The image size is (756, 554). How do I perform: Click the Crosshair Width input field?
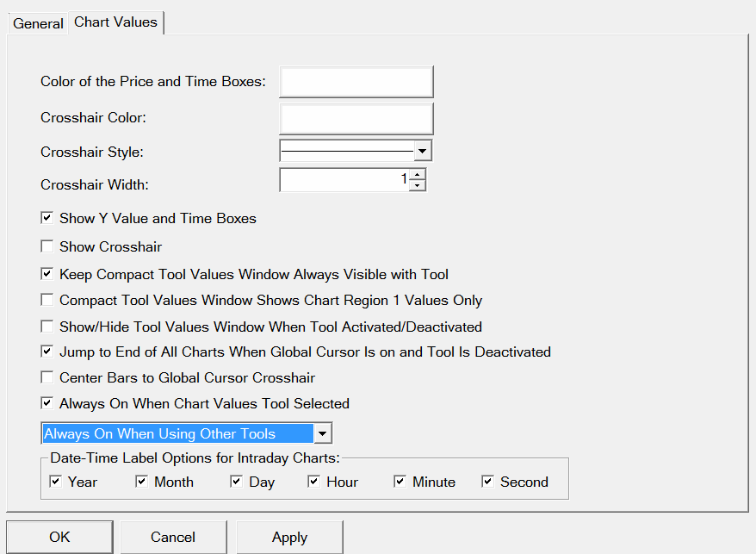click(x=344, y=180)
